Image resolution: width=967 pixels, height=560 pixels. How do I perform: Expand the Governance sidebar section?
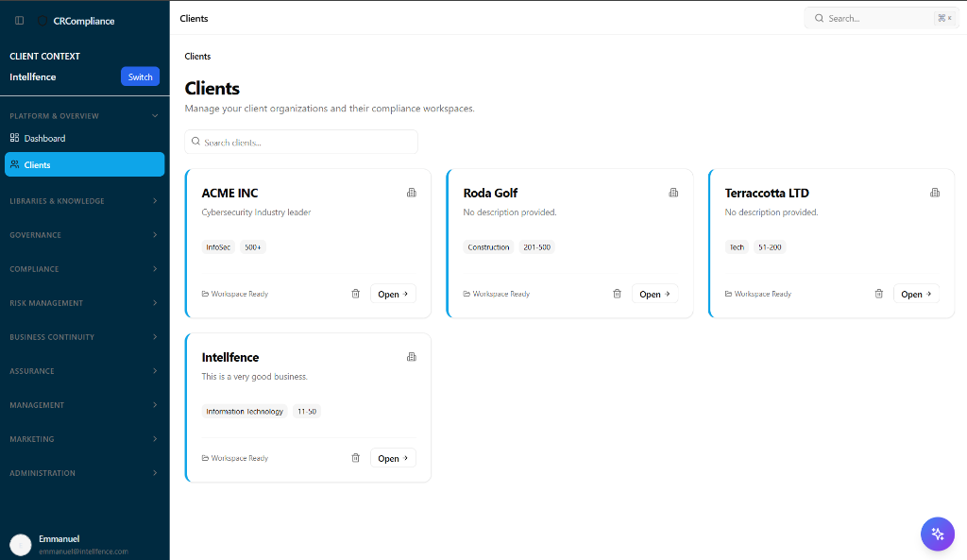tap(84, 235)
